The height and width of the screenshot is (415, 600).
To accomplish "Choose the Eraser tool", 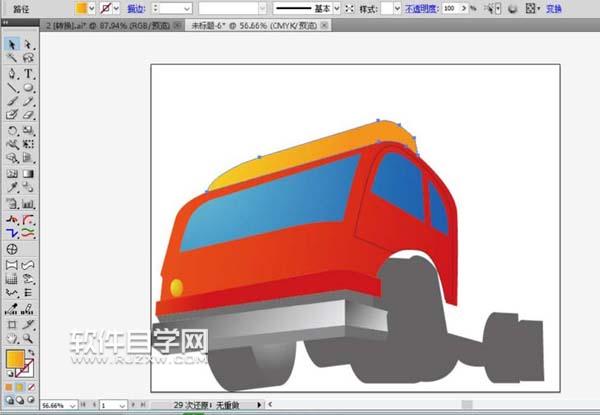I will tap(28, 115).
